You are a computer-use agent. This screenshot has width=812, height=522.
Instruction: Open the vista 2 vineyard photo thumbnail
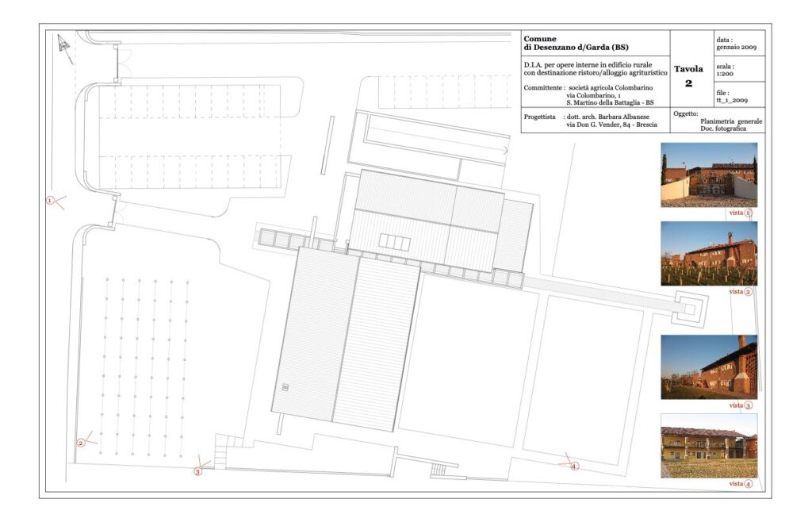point(709,254)
